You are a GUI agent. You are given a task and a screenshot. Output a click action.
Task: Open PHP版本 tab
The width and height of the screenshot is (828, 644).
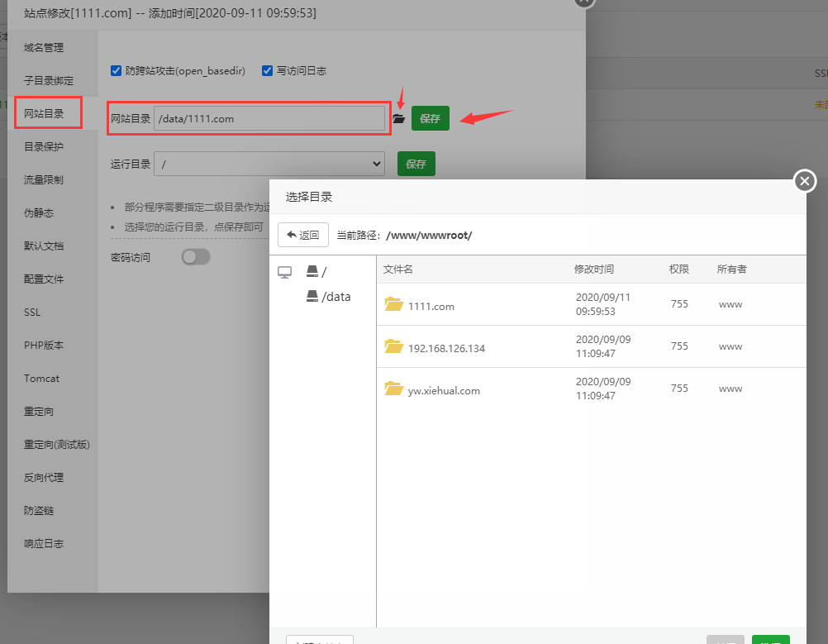pos(44,346)
